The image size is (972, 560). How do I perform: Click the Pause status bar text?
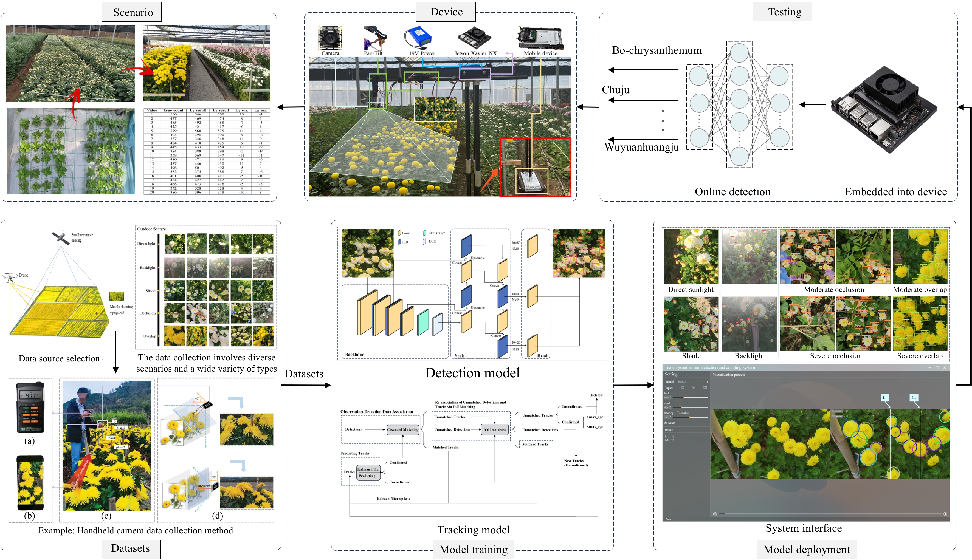point(669,519)
